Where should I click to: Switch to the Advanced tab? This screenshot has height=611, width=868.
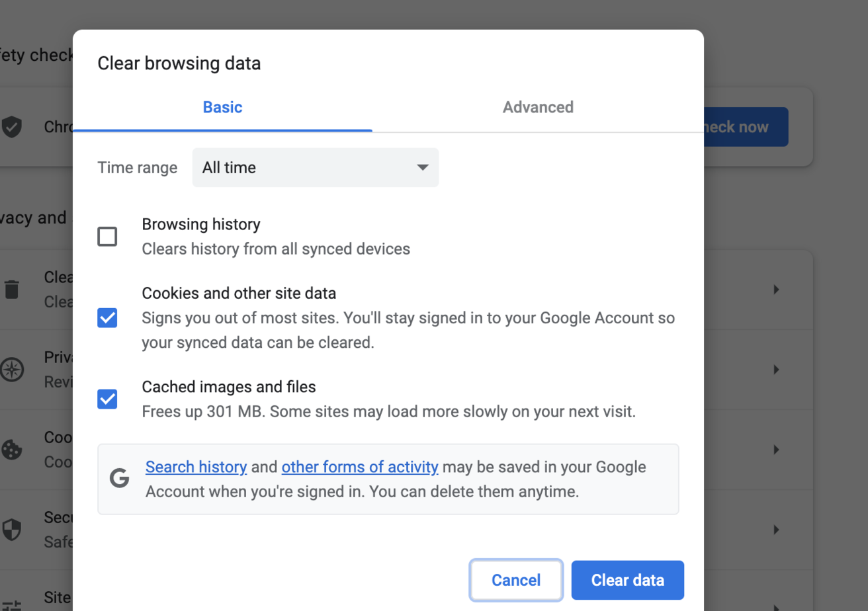tap(537, 107)
